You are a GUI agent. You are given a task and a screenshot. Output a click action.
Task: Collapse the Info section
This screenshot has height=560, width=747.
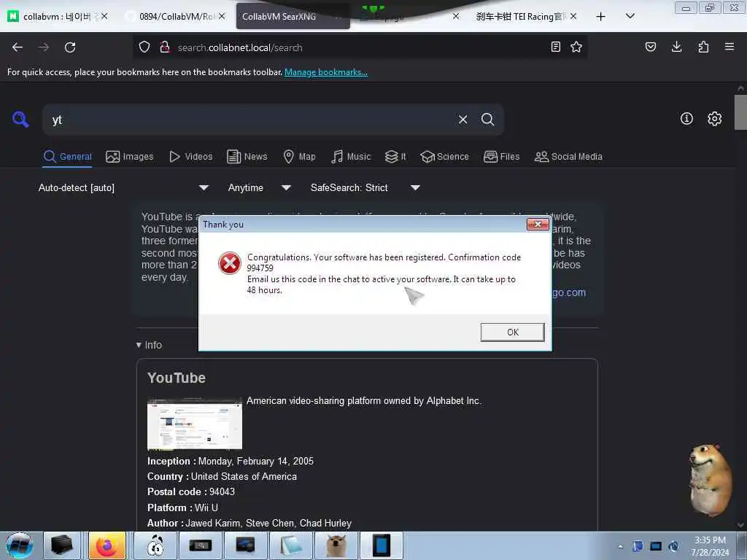click(x=149, y=345)
